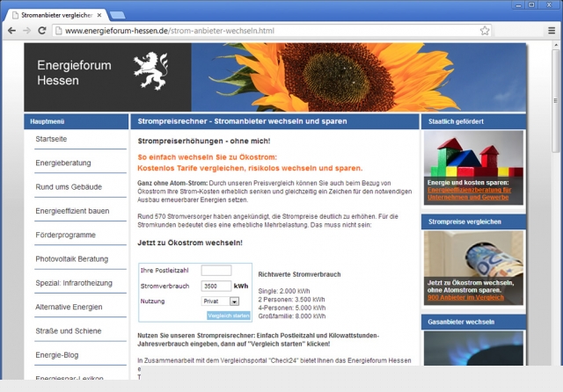The image size is (563, 392).
Task: Click the Hessen lion logo
Action: 150,70
